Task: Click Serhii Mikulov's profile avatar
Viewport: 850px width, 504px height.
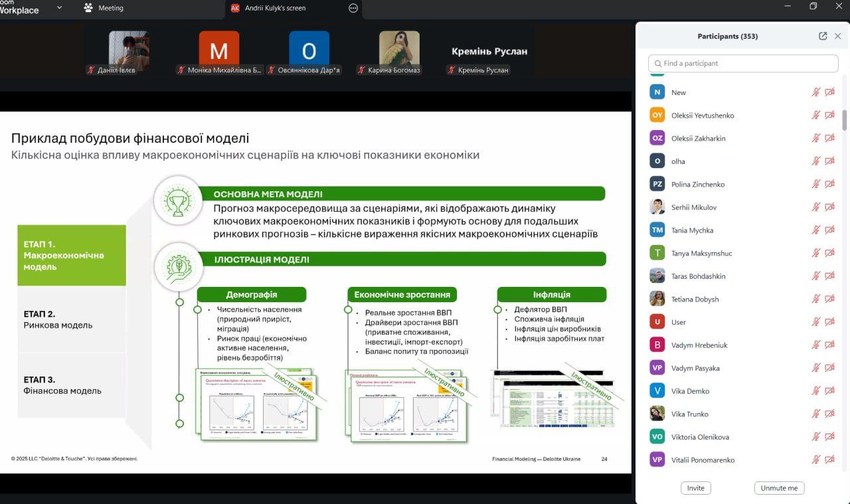Action: (657, 207)
